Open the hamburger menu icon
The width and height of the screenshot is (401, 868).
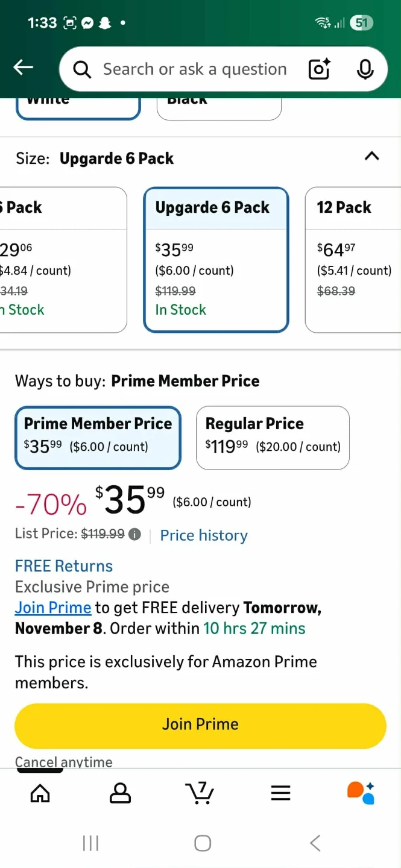click(x=280, y=793)
